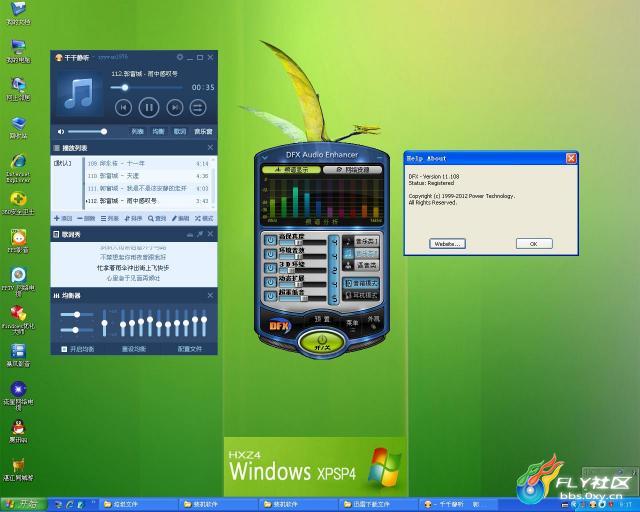Toggle DFX 高保真度 fidelity power button
The height and width of the screenshot is (512, 640).
click(x=270, y=240)
